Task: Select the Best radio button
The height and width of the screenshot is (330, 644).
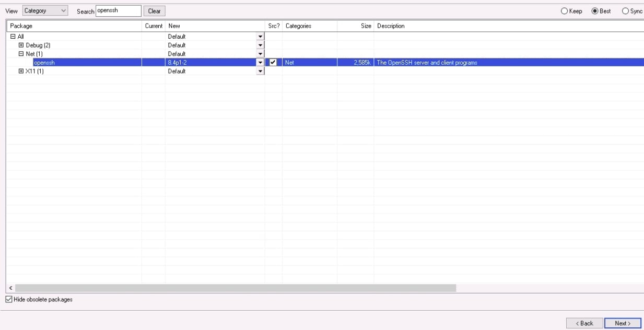Action: (601, 11)
